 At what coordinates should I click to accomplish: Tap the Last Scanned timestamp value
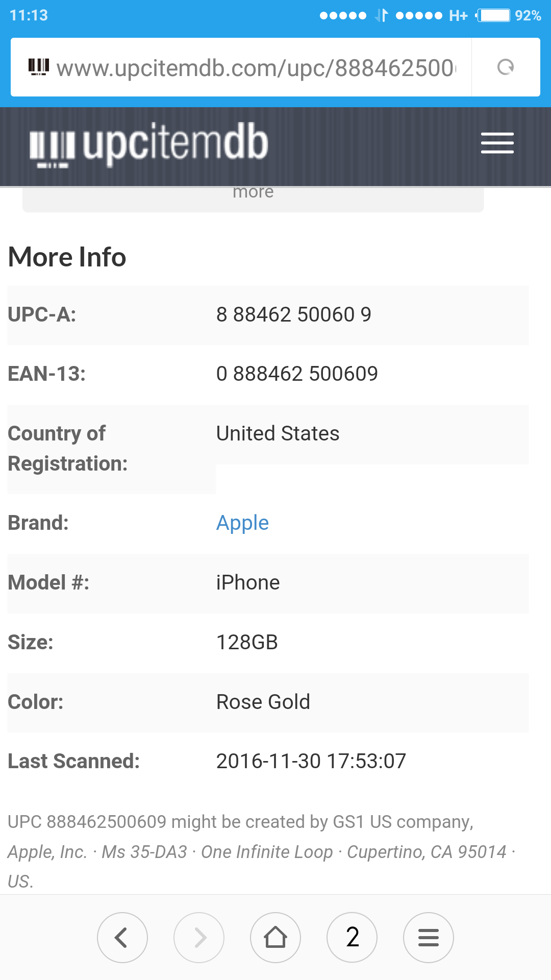(x=311, y=761)
